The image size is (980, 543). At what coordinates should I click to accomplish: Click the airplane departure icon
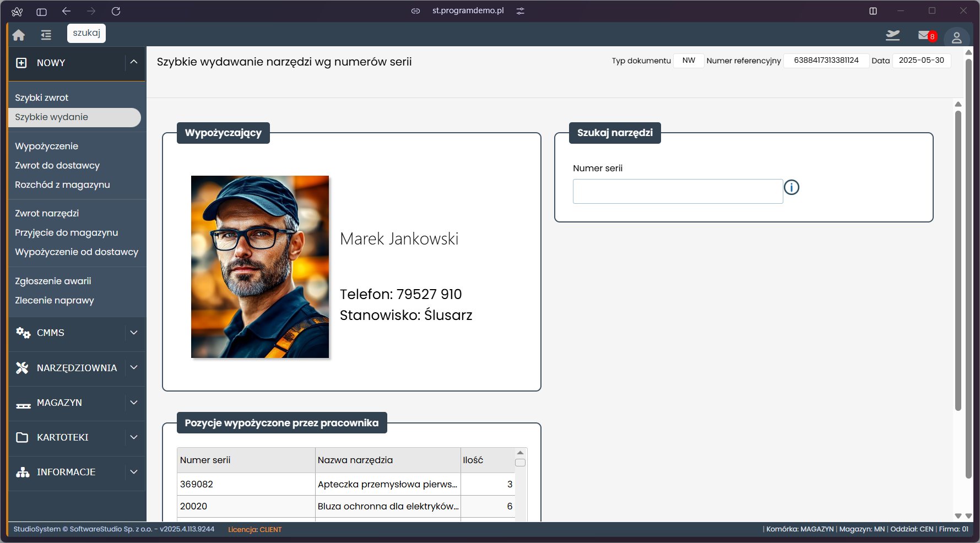[892, 36]
